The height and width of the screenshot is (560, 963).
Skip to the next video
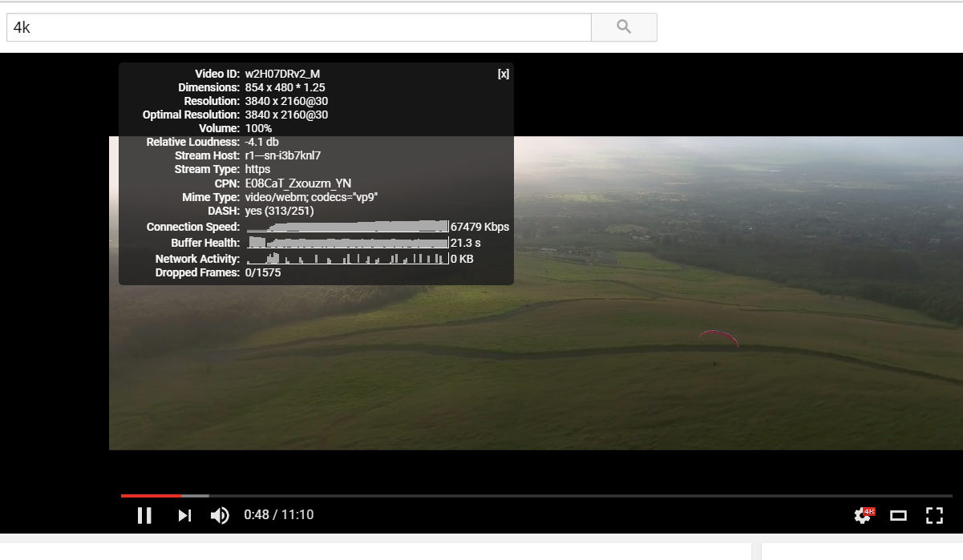(184, 515)
